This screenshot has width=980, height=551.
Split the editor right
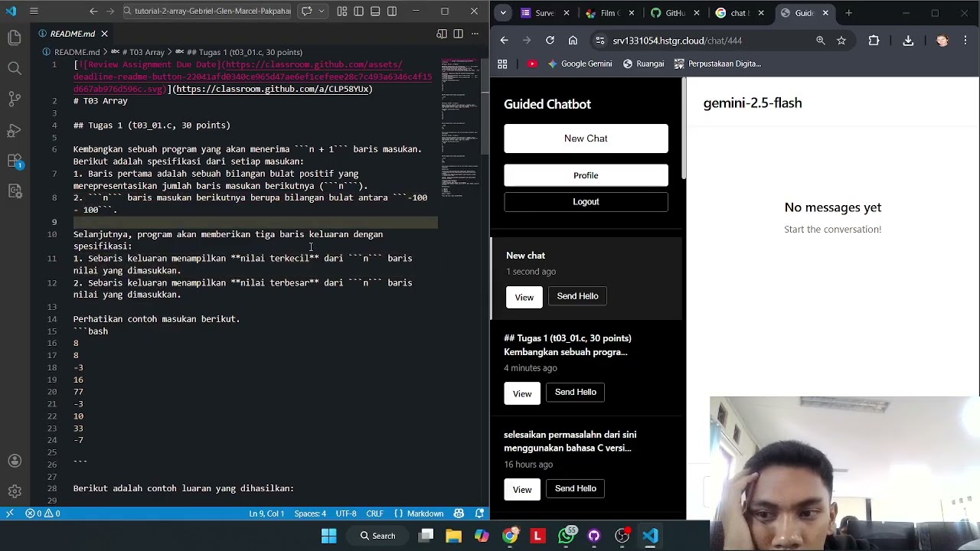coord(458,34)
